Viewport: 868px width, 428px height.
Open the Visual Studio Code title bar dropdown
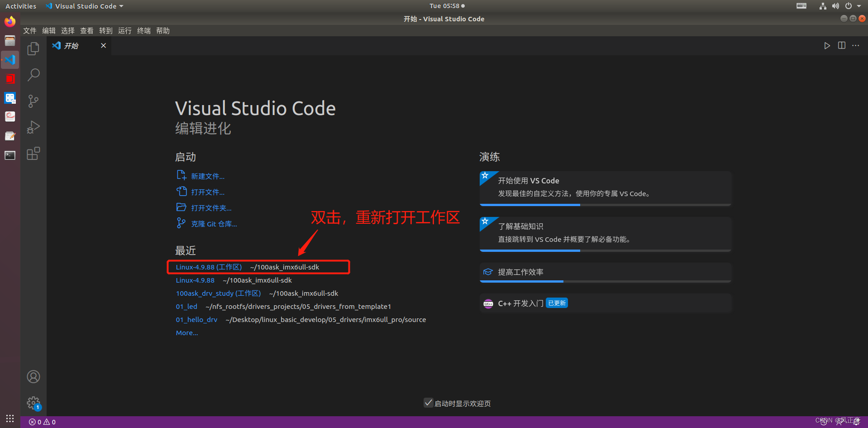click(84, 6)
